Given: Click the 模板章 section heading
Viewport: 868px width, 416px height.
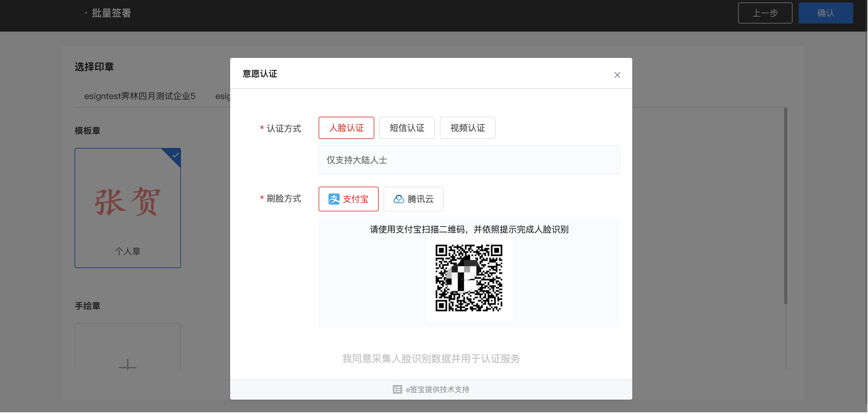Looking at the screenshot, I should 87,130.
